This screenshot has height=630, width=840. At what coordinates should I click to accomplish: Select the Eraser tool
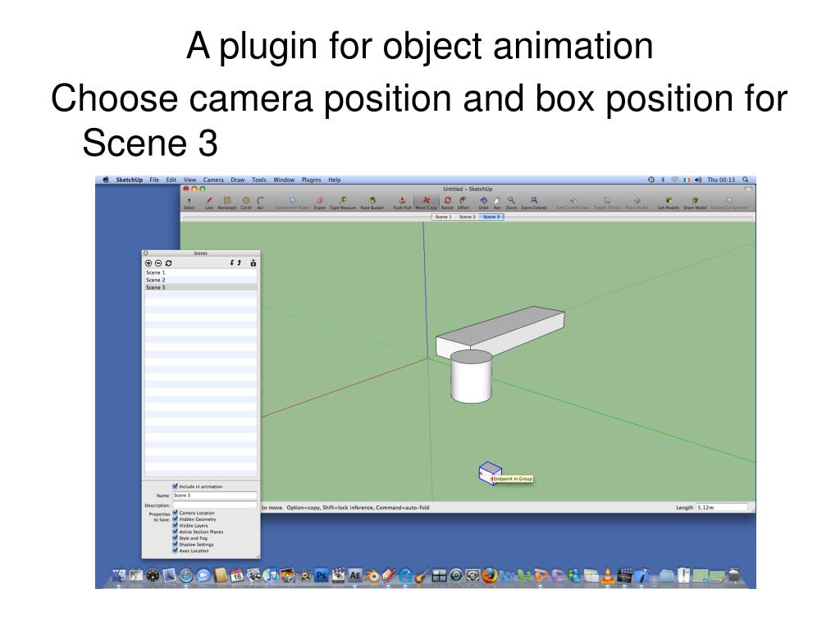[x=320, y=202]
